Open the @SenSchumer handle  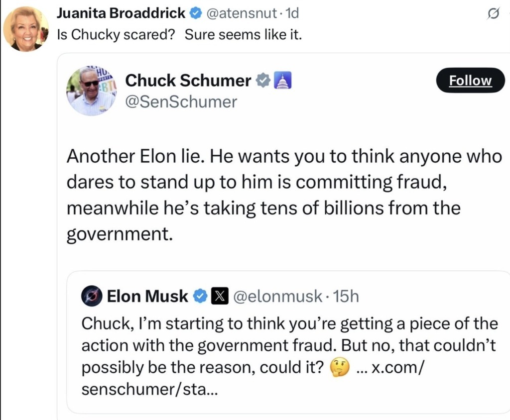click(181, 102)
